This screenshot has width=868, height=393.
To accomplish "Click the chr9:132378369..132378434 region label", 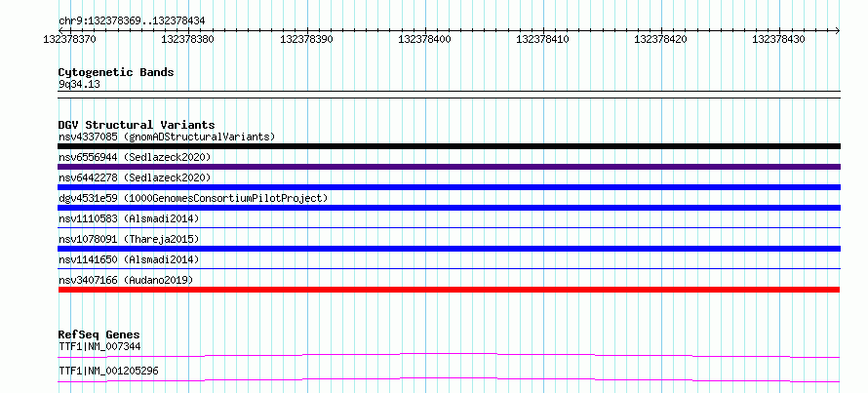I will pyautogui.click(x=132, y=20).
